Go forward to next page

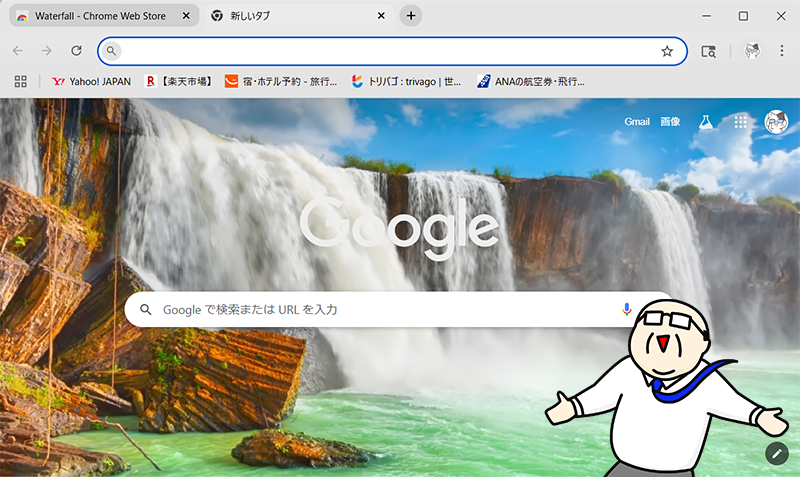(x=47, y=51)
